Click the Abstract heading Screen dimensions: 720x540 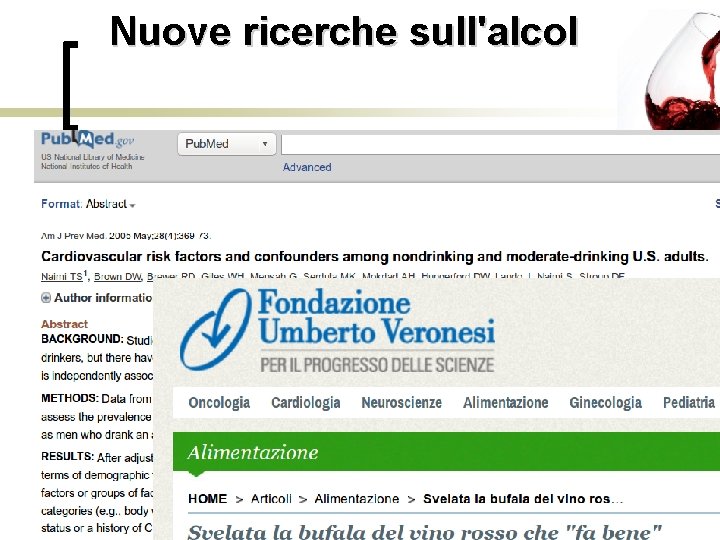(64, 324)
